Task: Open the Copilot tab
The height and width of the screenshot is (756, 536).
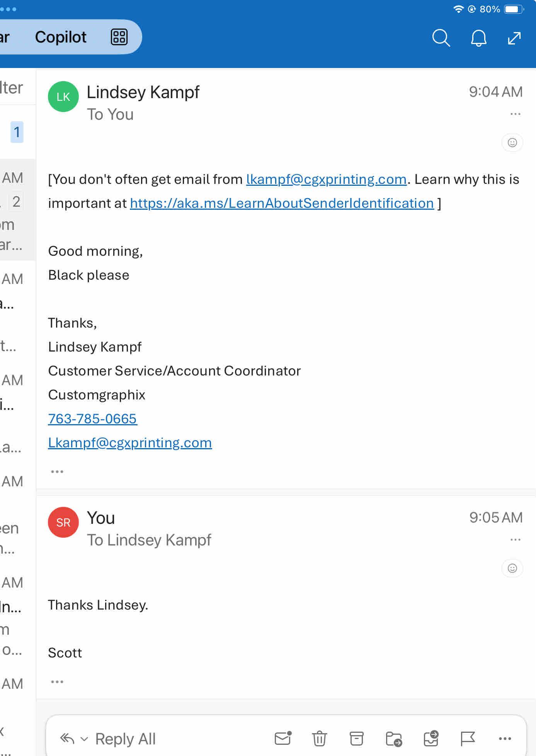Action: [x=61, y=37]
